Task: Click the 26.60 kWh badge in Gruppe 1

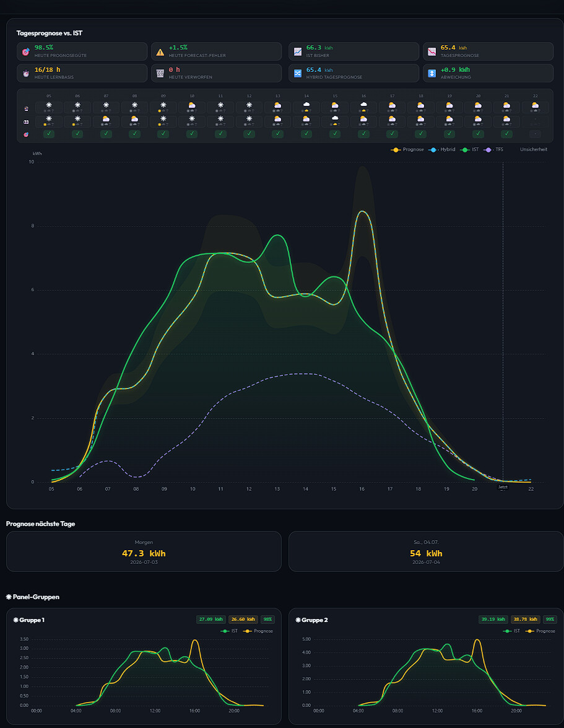Action: click(243, 620)
